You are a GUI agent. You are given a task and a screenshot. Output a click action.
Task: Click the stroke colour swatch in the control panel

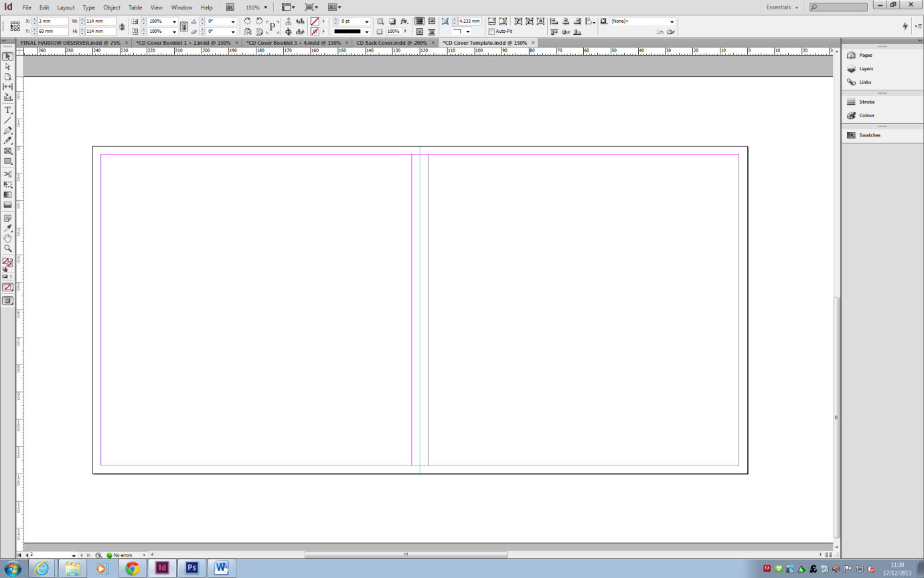tap(315, 31)
